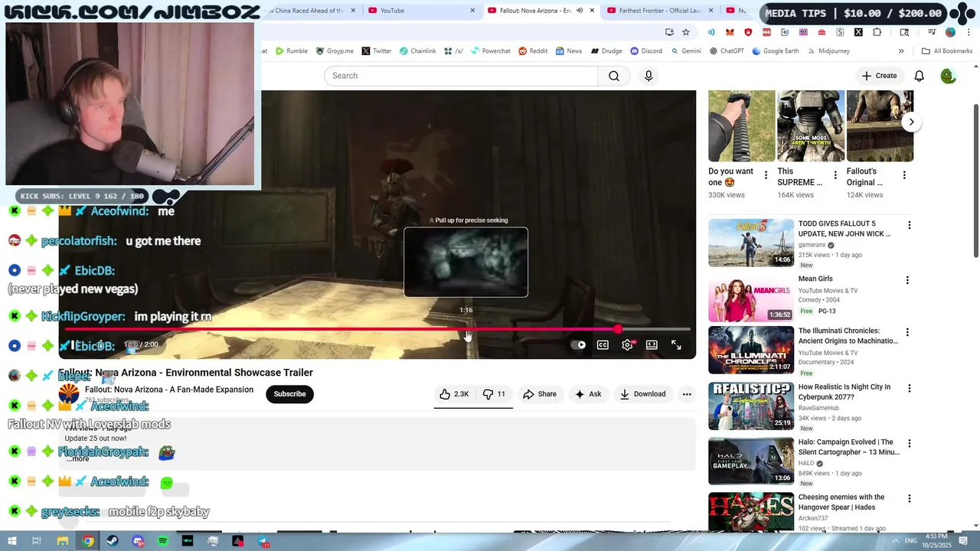Switch to the Farthest Frontier tab
This screenshot has width=980, height=551.
click(x=661, y=11)
